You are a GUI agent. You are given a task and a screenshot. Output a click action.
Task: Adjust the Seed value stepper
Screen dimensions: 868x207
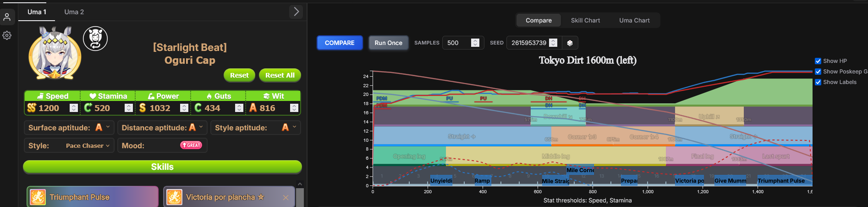tap(553, 43)
